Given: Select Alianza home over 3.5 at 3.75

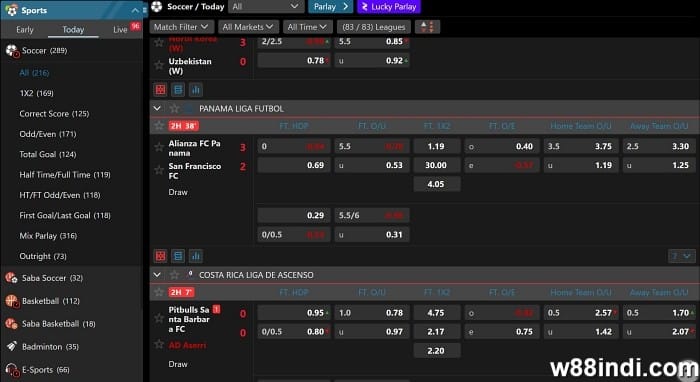Looking at the screenshot, I should click(581, 146).
